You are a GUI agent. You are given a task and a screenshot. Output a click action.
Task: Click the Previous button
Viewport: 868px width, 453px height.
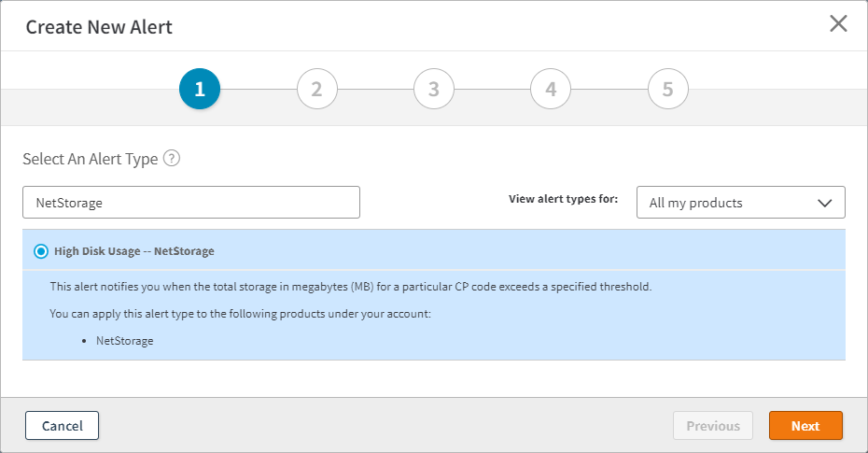click(x=713, y=426)
